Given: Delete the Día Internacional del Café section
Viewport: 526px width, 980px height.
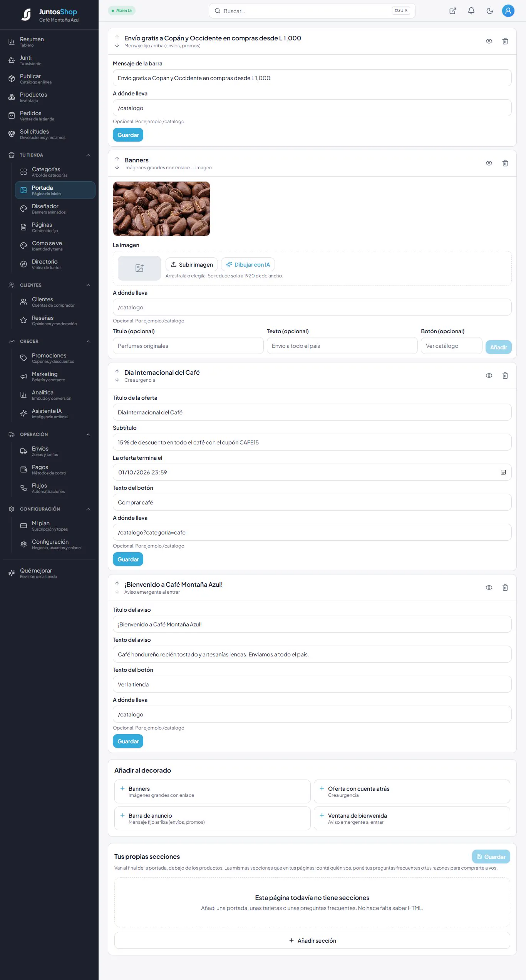Looking at the screenshot, I should coord(505,376).
